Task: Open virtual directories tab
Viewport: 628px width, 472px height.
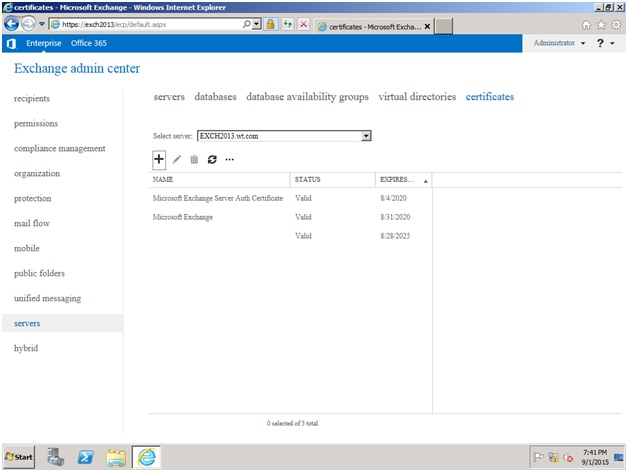Action: (417, 97)
